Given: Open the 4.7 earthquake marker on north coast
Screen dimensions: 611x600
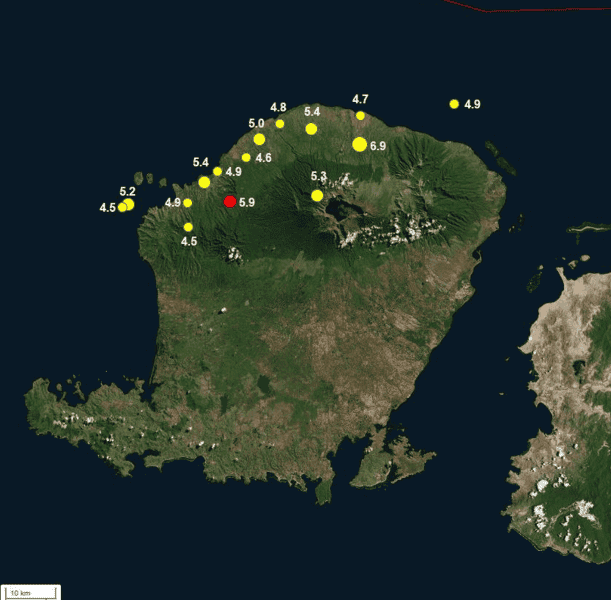Looking at the screenshot, I should tap(360, 116).
